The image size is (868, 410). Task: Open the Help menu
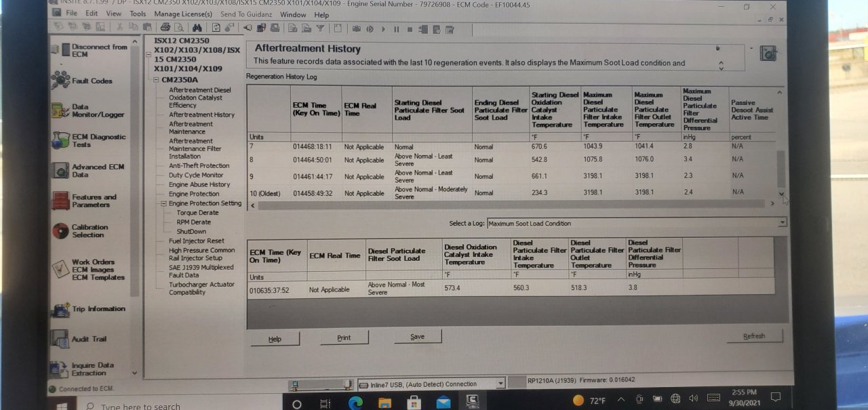(321, 14)
